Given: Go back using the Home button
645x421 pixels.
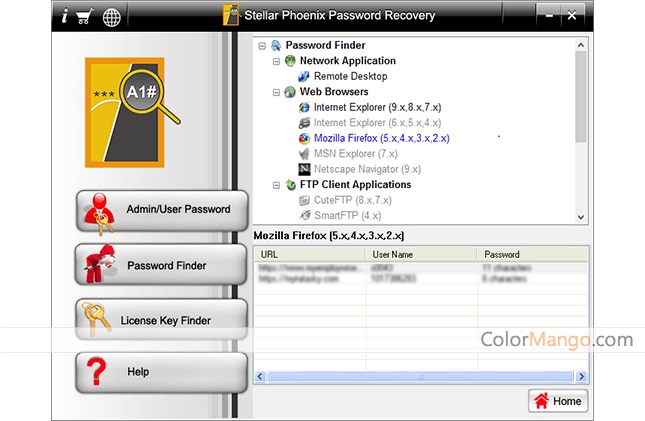Looking at the screenshot, I should pos(557,401).
